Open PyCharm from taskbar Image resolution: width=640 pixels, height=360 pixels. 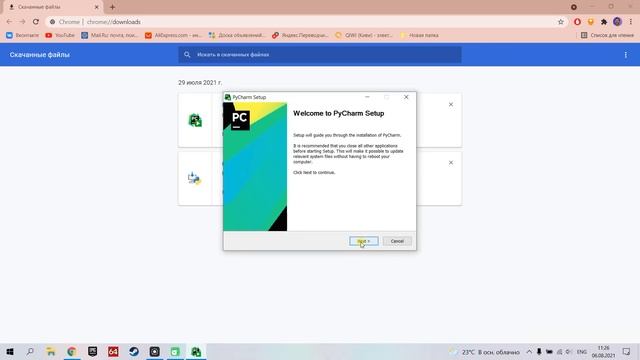[92, 351]
